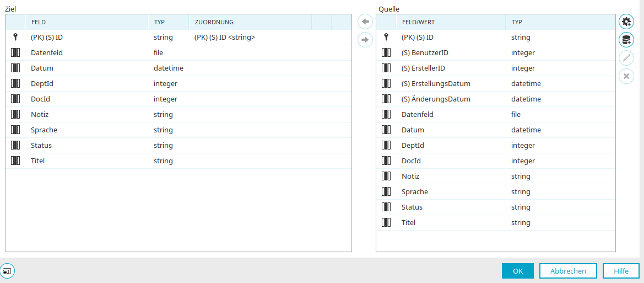Screen dimensions: 644x283
Task: Click column icon beside (S) BenutzerID
Action: pyautogui.click(x=386, y=52)
